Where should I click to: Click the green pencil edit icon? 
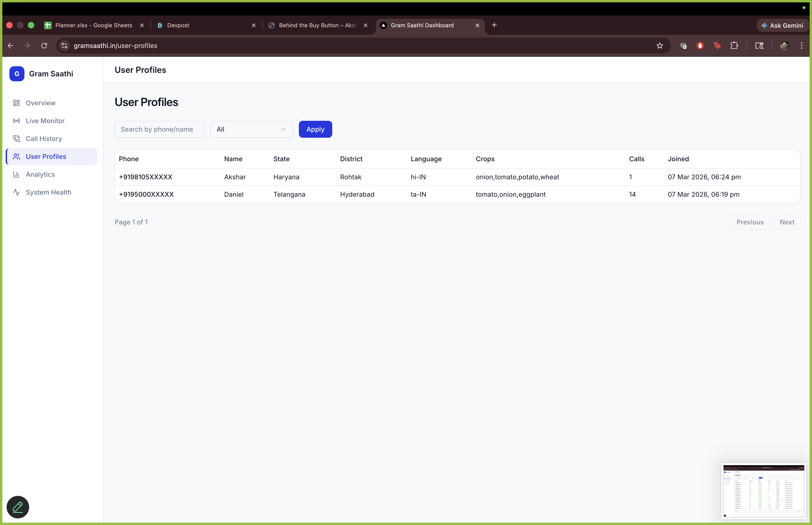(18, 507)
